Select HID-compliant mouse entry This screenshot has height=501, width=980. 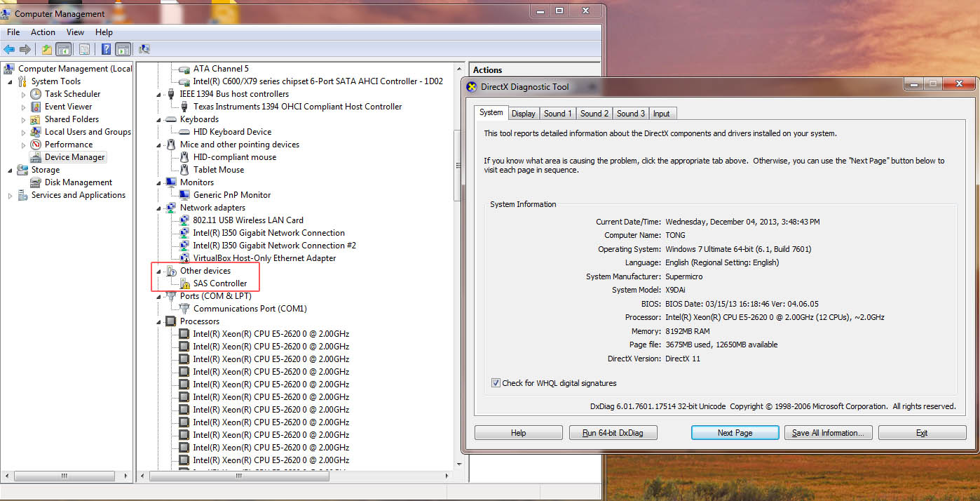click(235, 157)
